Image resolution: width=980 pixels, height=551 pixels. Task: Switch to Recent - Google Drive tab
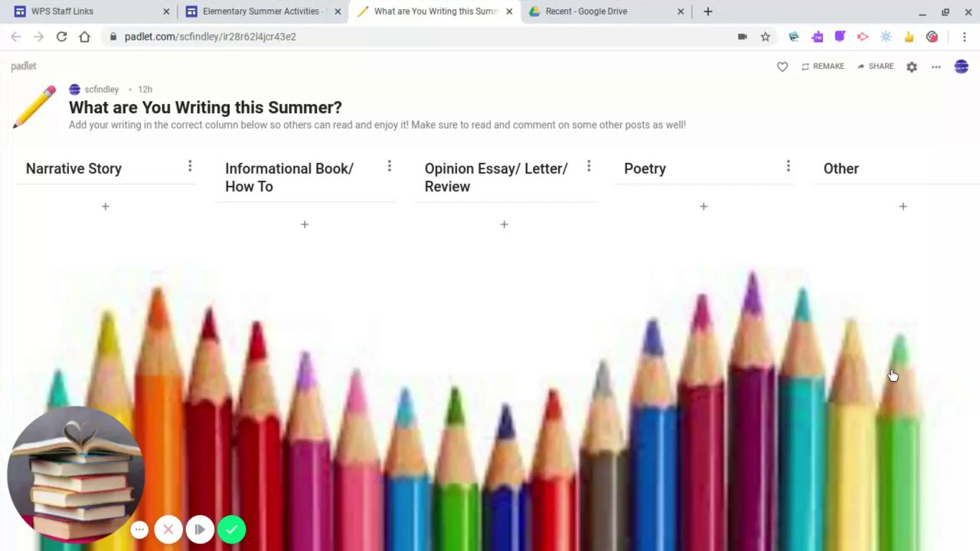(605, 11)
